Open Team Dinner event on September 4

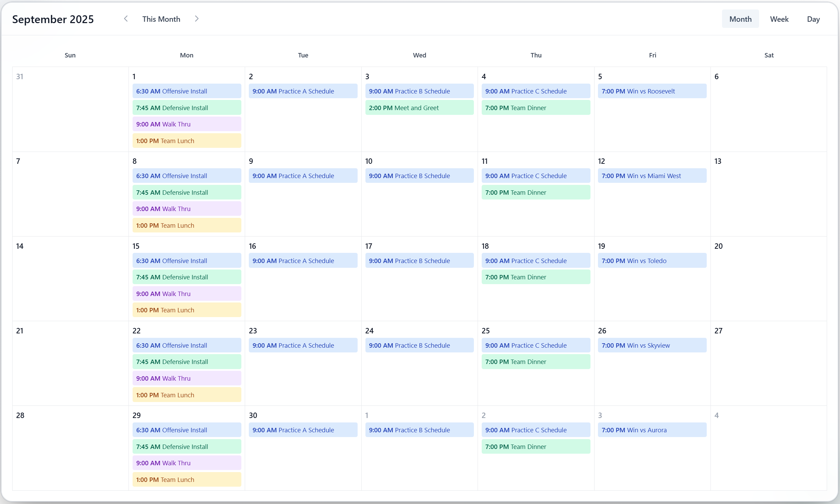tap(536, 108)
